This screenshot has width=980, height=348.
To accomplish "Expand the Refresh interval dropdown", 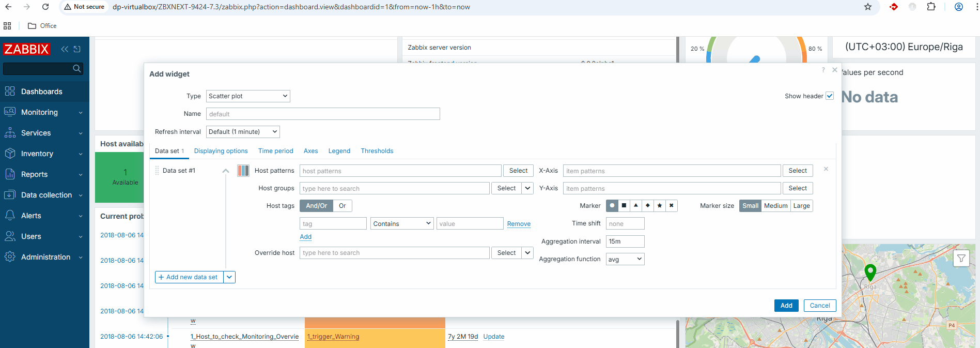I will (x=243, y=132).
